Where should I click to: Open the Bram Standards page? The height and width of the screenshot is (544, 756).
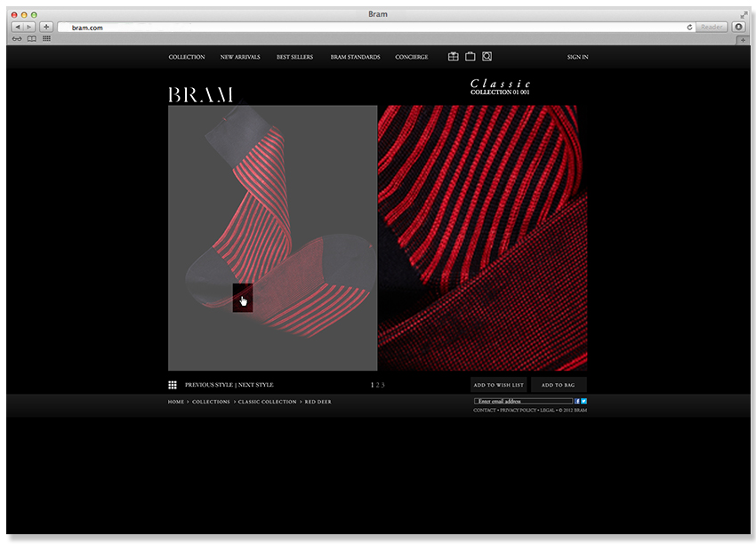[x=356, y=57]
